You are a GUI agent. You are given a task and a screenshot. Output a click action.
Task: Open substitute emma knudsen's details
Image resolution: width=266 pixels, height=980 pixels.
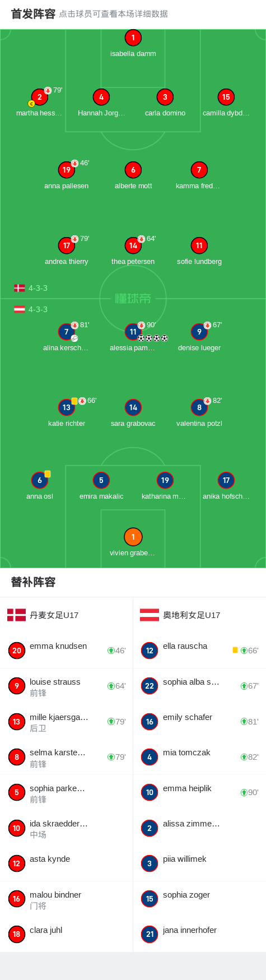[67, 650]
